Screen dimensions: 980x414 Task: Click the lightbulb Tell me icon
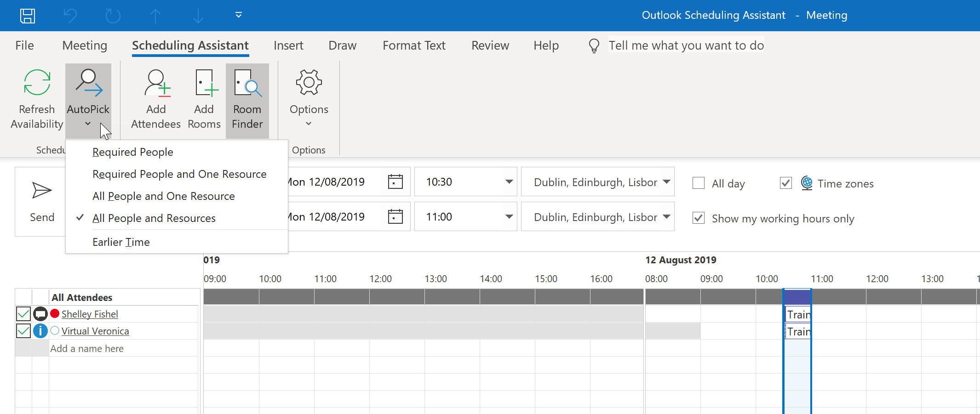594,45
